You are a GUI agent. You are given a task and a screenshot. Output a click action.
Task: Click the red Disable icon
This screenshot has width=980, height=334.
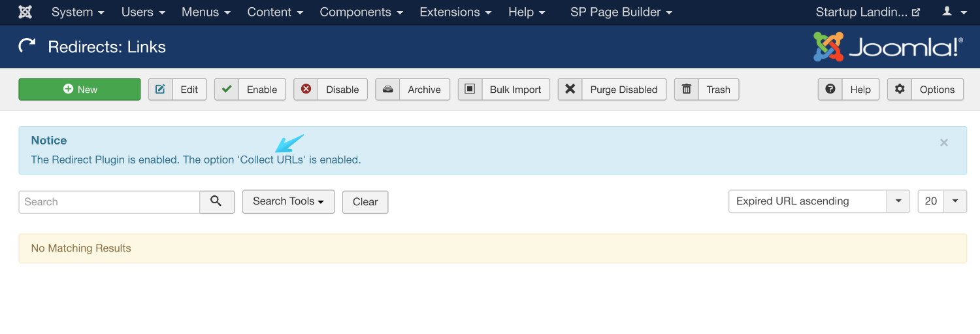point(306,90)
